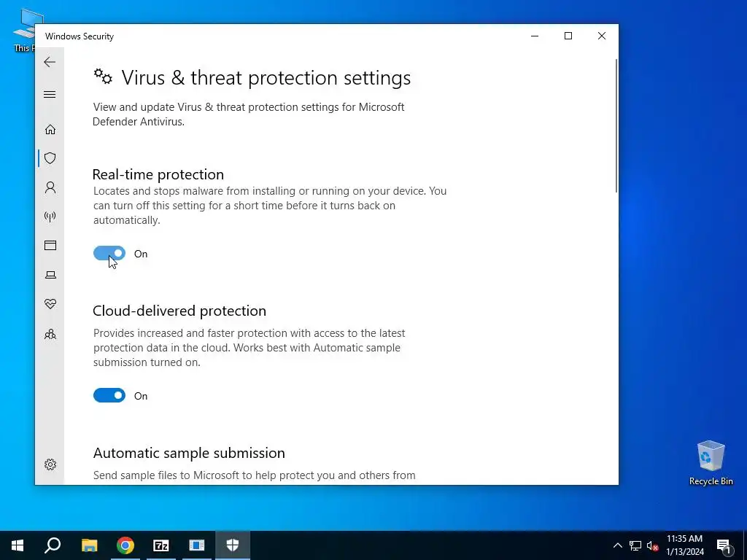This screenshot has width=747, height=560.
Task: Open taskbar Search
Action: [x=53, y=545]
